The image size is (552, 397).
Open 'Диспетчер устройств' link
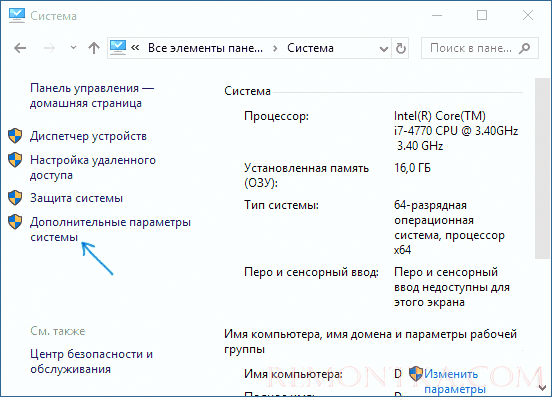[88, 136]
